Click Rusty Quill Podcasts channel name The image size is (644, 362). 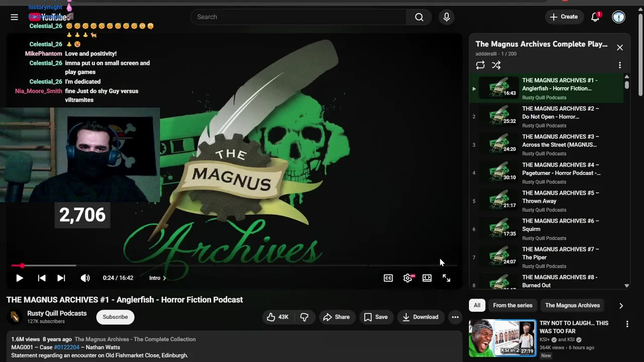click(57, 313)
